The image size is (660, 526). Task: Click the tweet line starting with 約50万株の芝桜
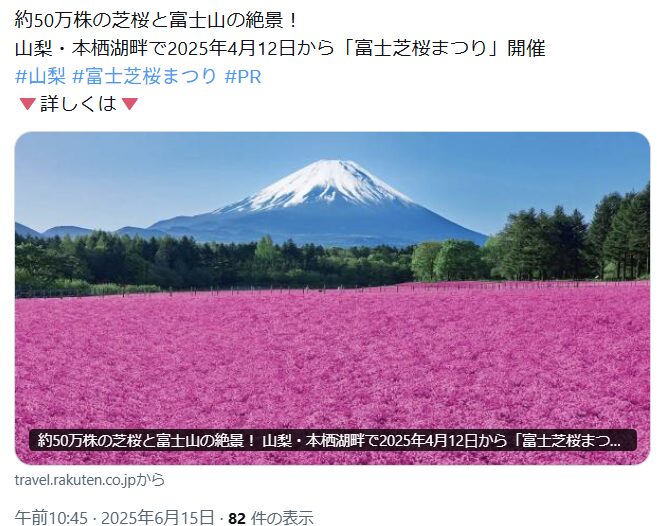pos(156,20)
